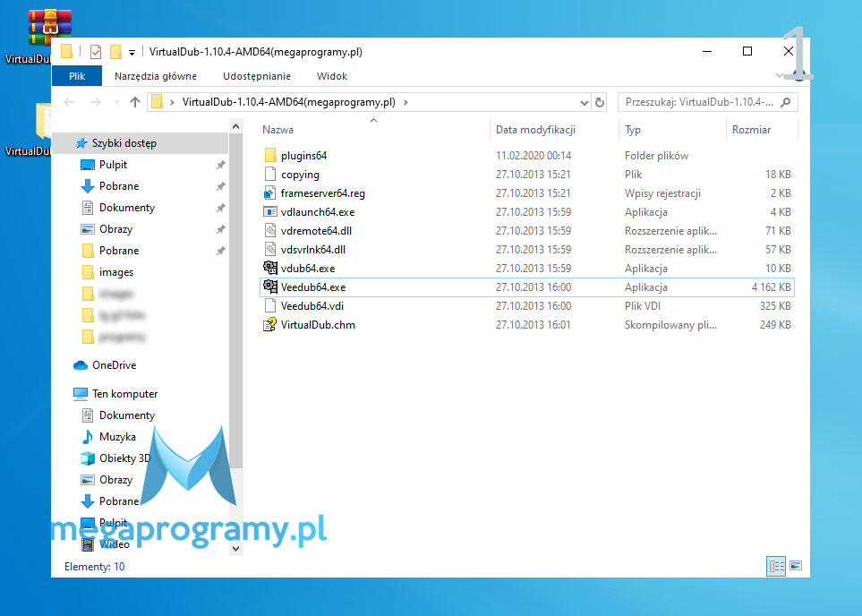Unpin Dokumenty using its pin icon
862x616 pixels.
(x=220, y=208)
